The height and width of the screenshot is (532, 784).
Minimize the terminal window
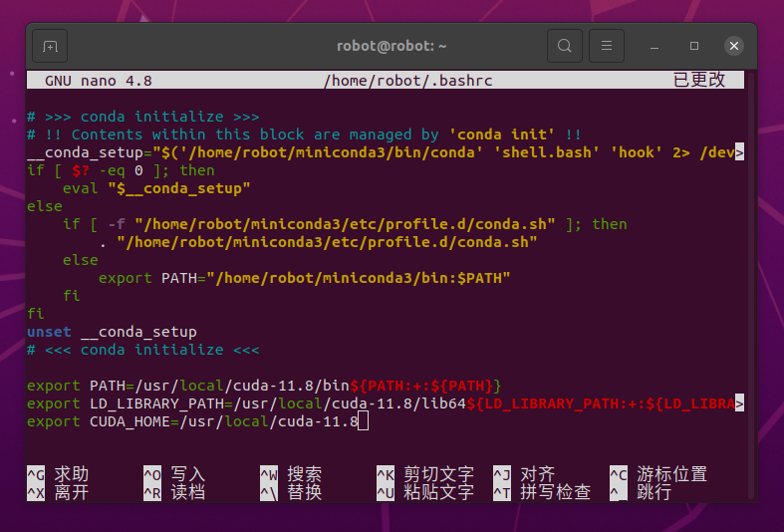654,46
